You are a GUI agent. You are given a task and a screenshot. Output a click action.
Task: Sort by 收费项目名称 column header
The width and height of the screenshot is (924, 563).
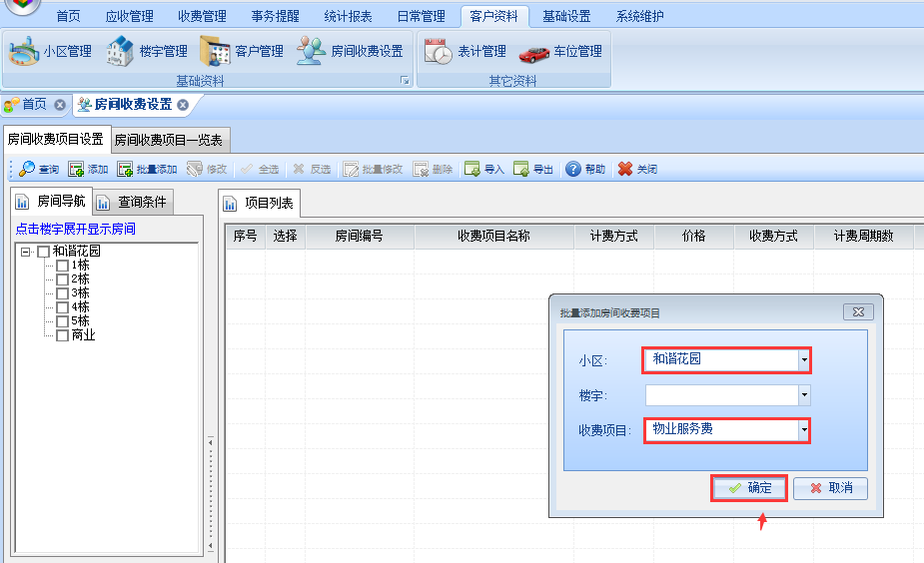[494, 237]
